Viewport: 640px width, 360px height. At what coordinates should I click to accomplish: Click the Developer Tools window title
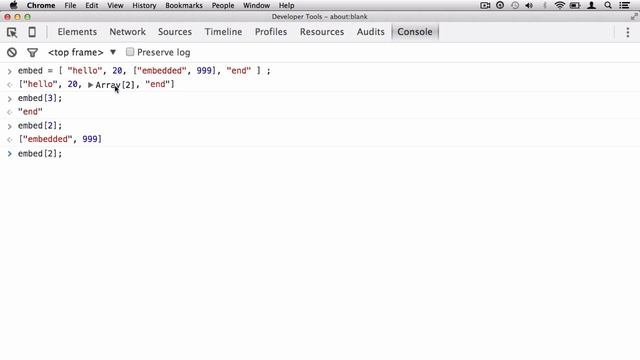tap(320, 17)
